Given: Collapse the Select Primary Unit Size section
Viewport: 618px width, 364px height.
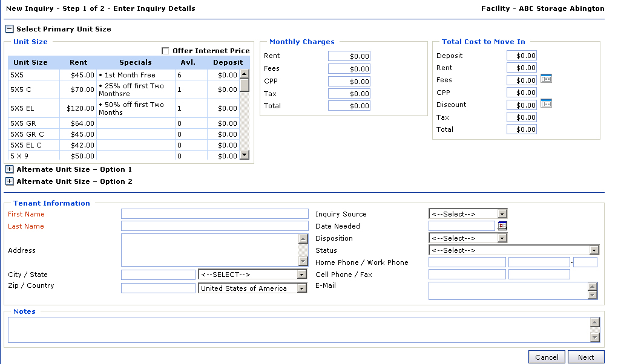Looking at the screenshot, I should pos(9,29).
